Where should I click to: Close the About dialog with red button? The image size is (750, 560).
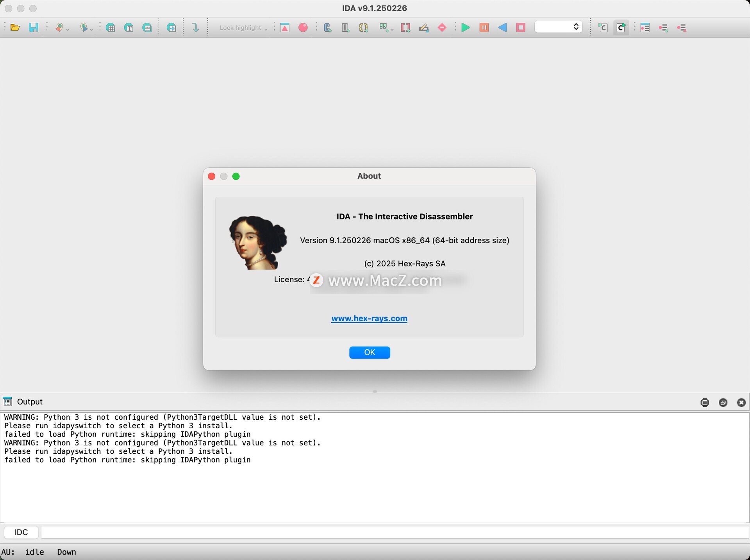click(x=212, y=176)
